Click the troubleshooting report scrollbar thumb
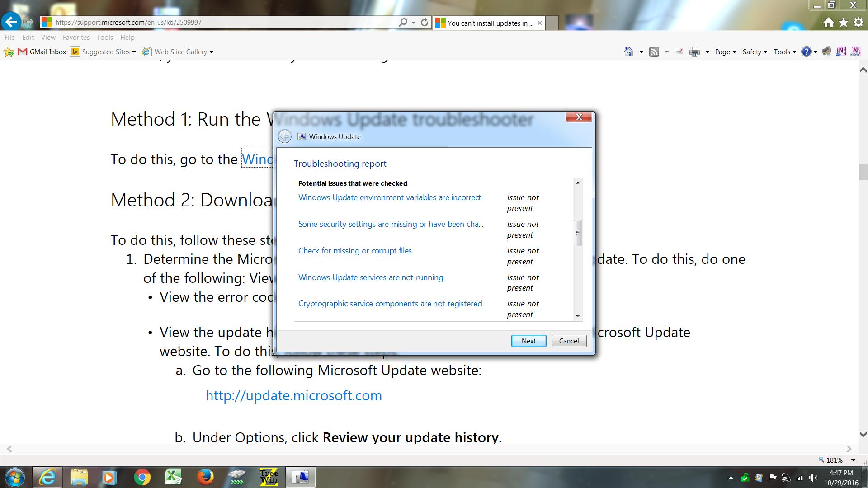The image size is (868, 488). (x=577, y=233)
